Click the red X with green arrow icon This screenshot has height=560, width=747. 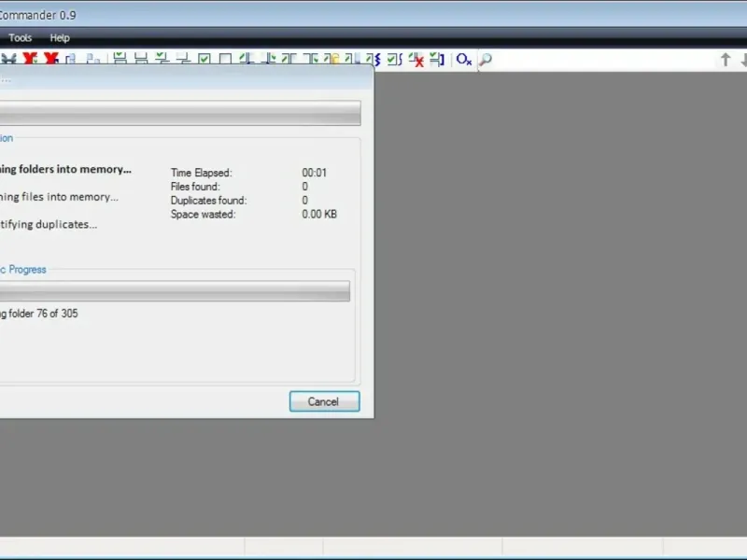pos(30,59)
